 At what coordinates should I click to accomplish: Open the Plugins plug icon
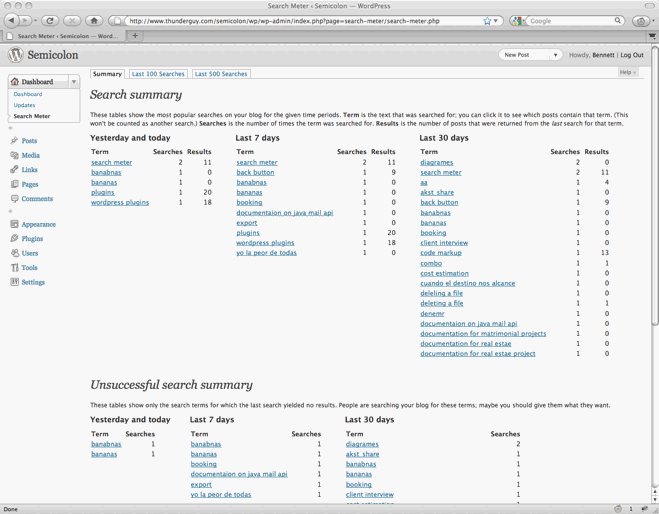[14, 239]
